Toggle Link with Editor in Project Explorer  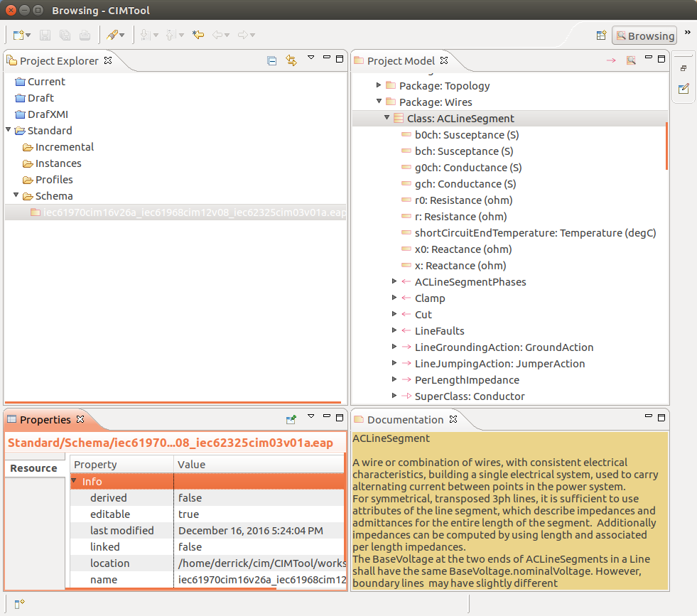tap(291, 60)
